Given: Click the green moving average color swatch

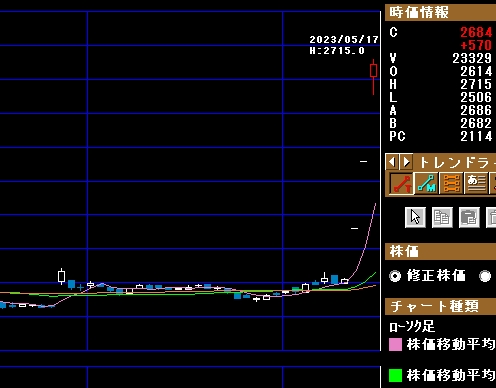Looking at the screenshot, I should pyautogui.click(x=395, y=376).
